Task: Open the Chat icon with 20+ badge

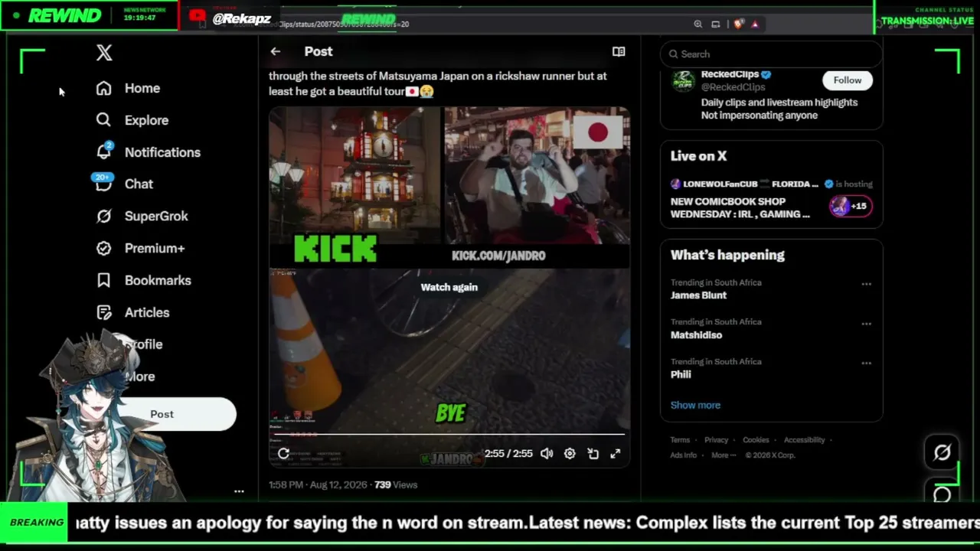Action: click(103, 184)
